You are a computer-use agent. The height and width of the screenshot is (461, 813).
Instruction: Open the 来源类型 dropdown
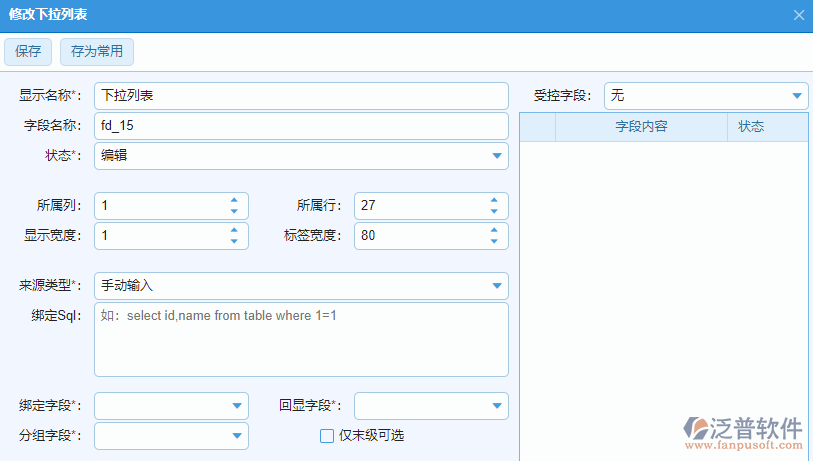497,286
